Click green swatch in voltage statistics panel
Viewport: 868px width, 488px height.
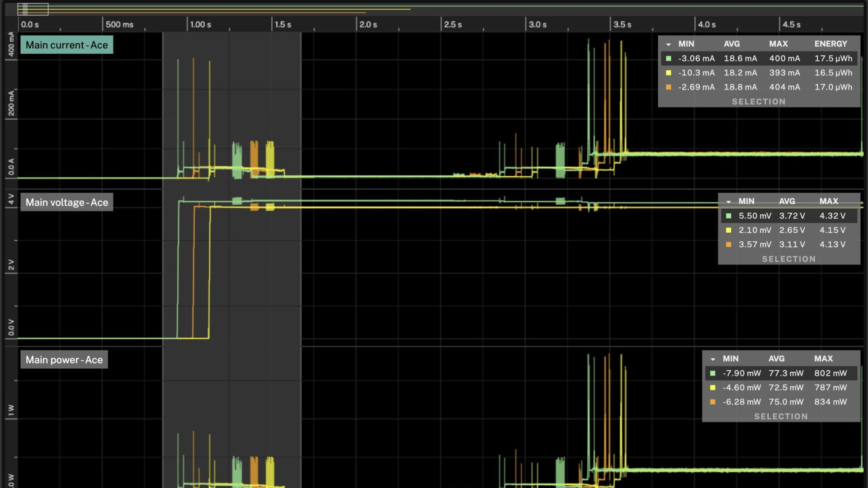pyautogui.click(x=728, y=216)
